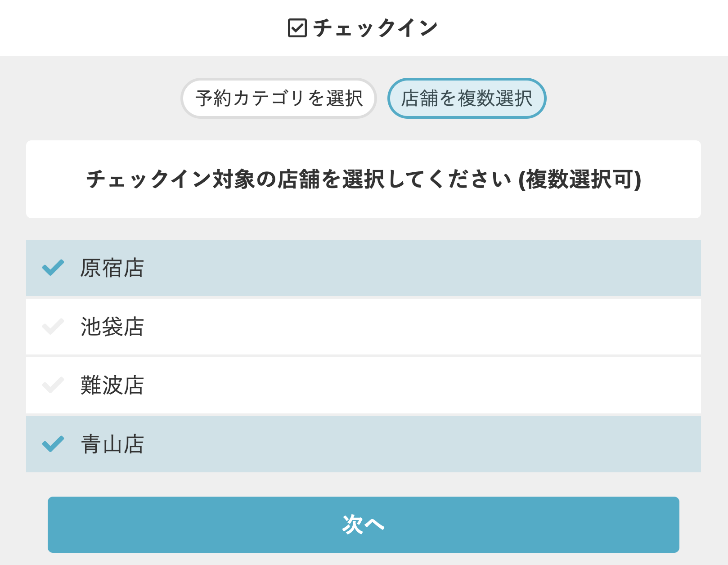Click the 難波店 store name text
This screenshot has height=565, width=728.
pyautogui.click(x=112, y=386)
